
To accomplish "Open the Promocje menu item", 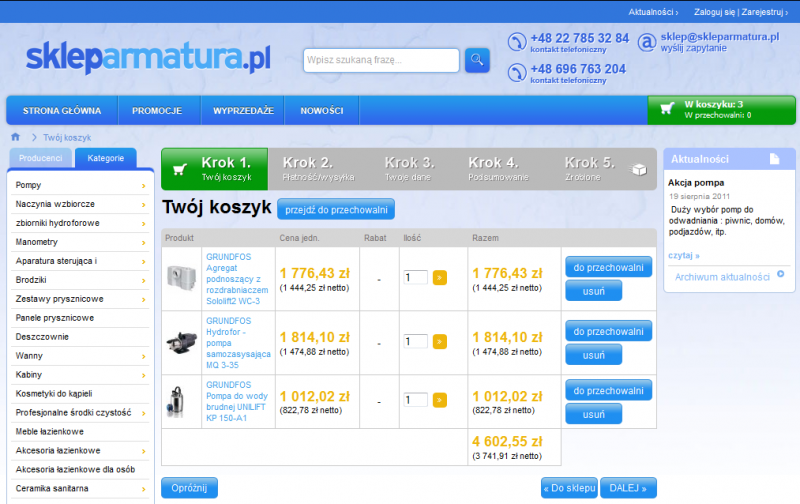I will (x=156, y=110).
